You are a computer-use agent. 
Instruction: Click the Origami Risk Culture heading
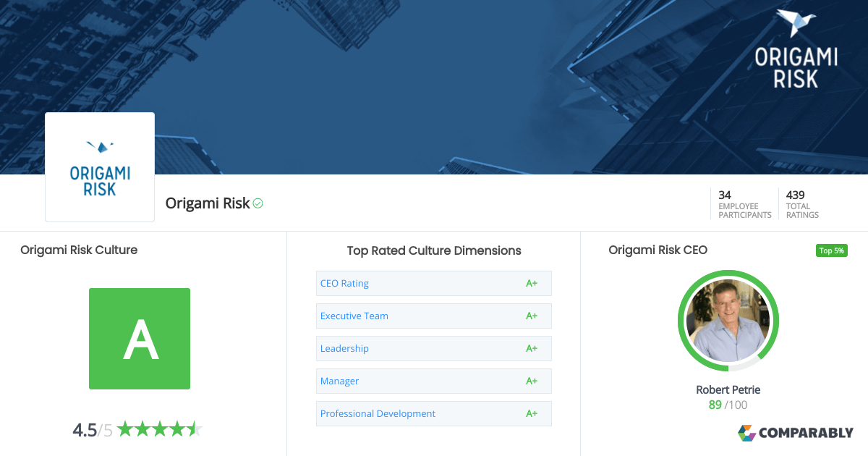pos(78,250)
